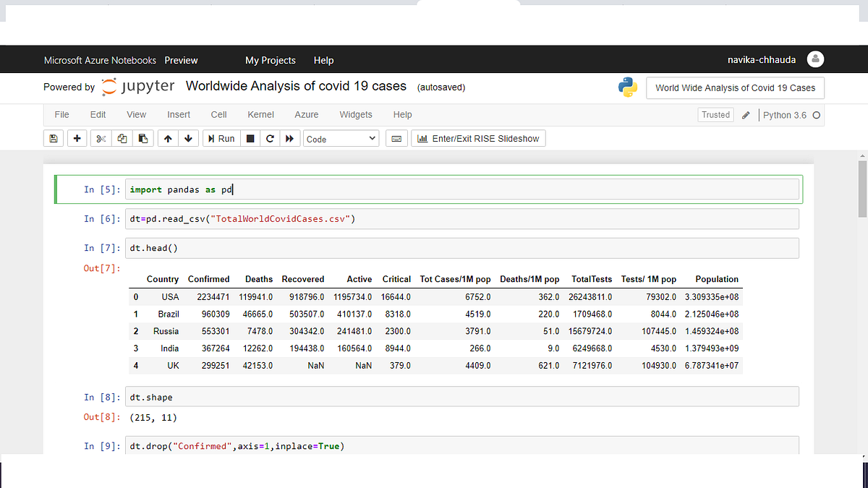Navigate to My Projects
Screen dimensions: 868x488
271,60
